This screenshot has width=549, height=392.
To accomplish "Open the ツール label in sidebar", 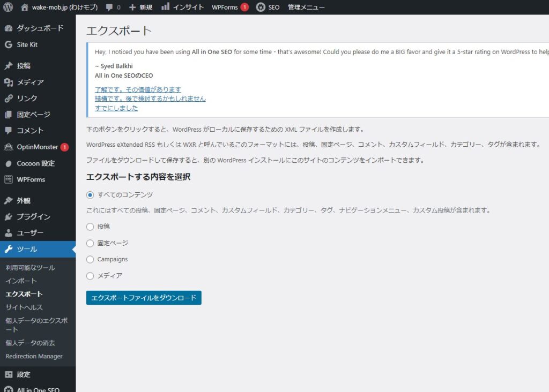I will [27, 249].
